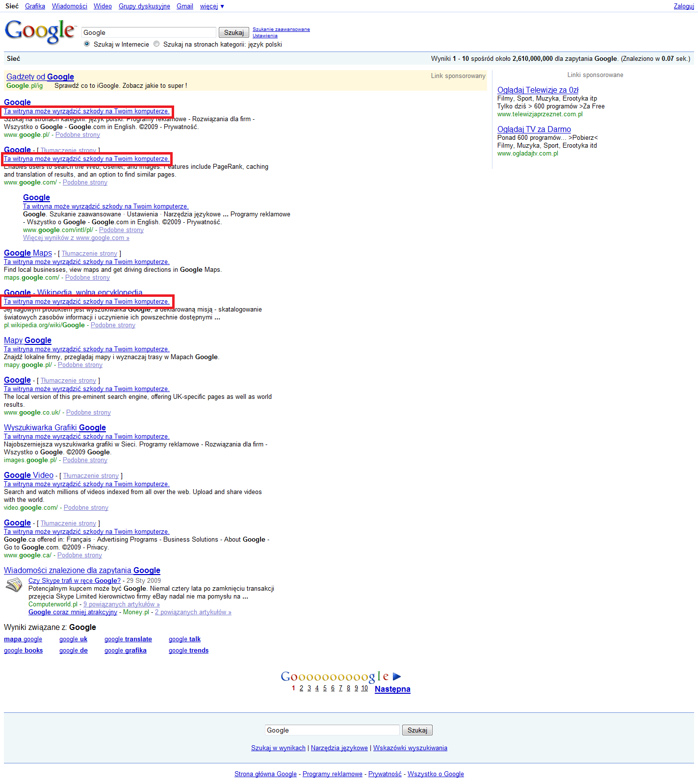Open Grupy dyskusyjne in top navigation

[x=144, y=6]
